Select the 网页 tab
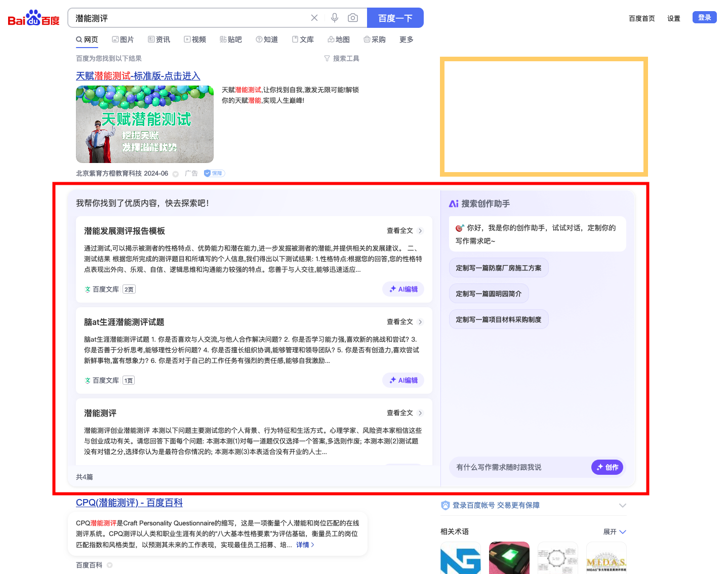 click(x=87, y=39)
